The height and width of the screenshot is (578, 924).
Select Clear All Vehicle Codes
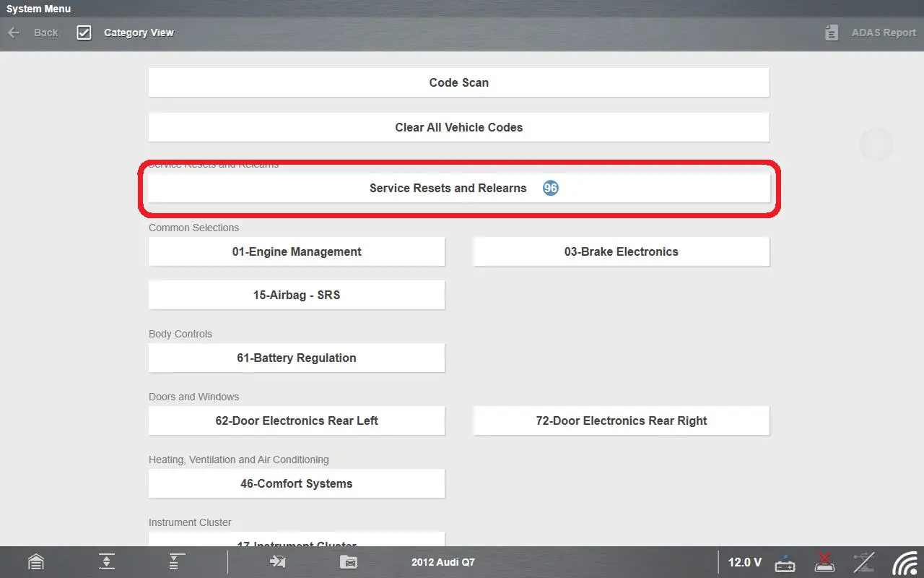[x=458, y=127]
